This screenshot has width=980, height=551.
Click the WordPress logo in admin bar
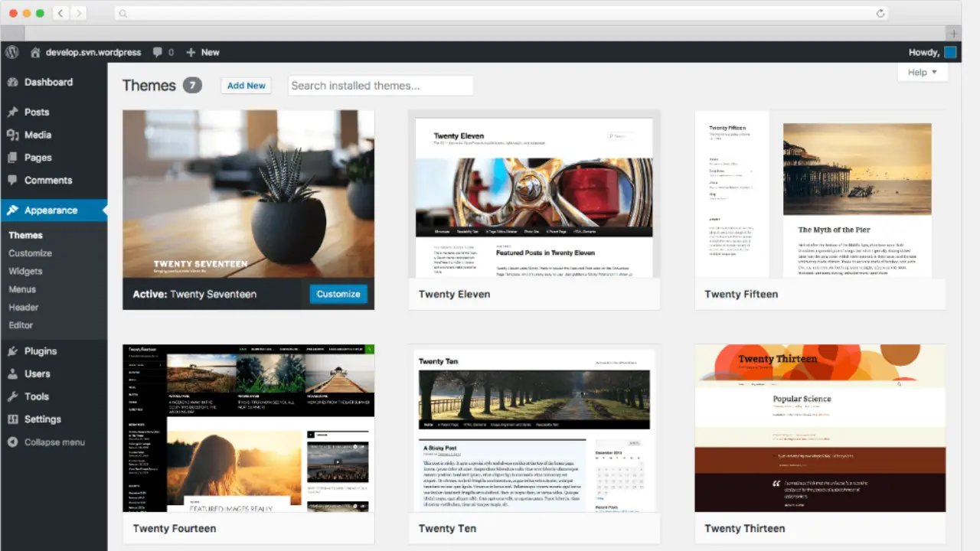(x=11, y=52)
